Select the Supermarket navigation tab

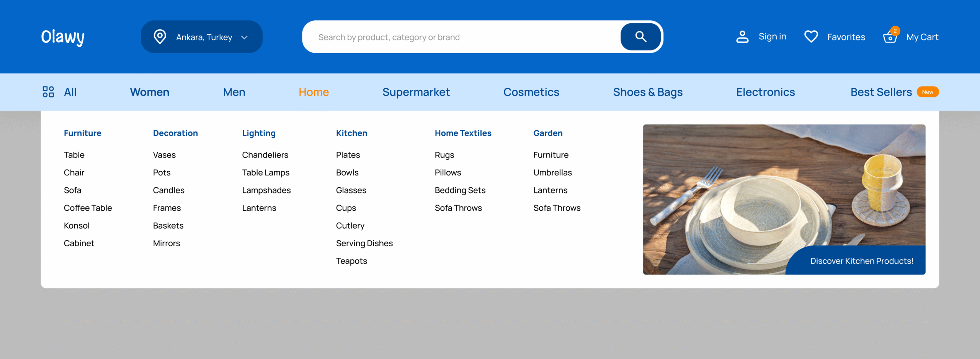coord(416,92)
